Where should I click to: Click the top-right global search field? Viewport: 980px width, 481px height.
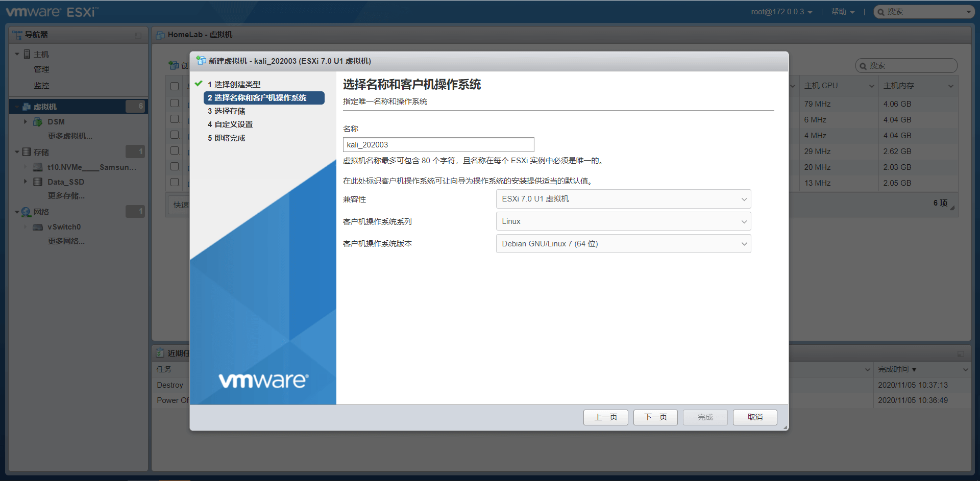pos(924,12)
